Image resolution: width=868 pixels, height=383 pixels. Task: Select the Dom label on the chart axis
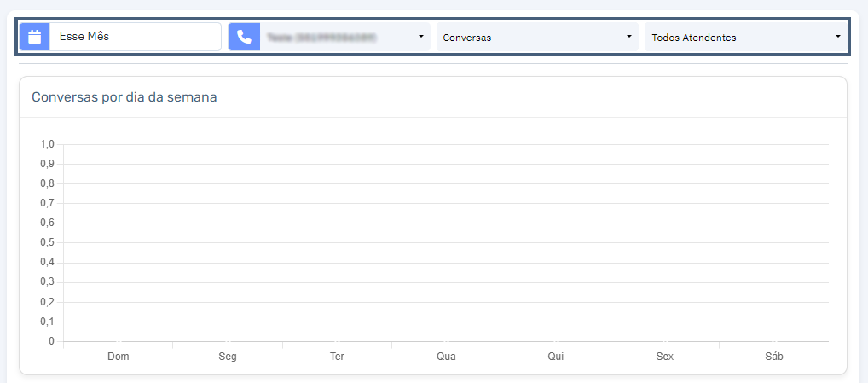point(119,357)
